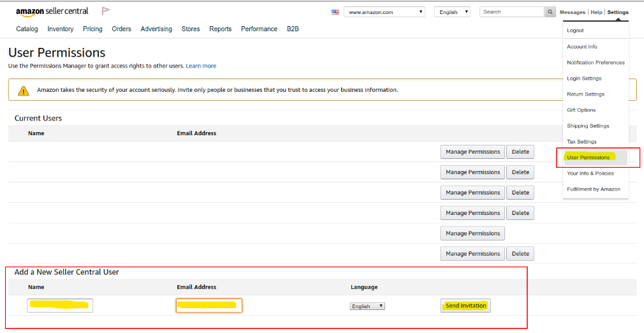Screen dimensions: 644x333
Task: Click Delete for fourth user row
Action: pos(520,213)
